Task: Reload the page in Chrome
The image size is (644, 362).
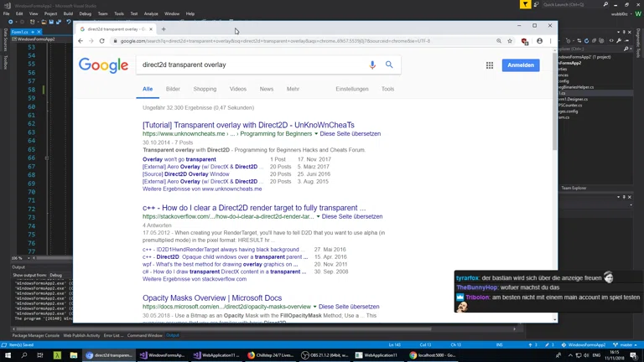Action: [x=102, y=41]
